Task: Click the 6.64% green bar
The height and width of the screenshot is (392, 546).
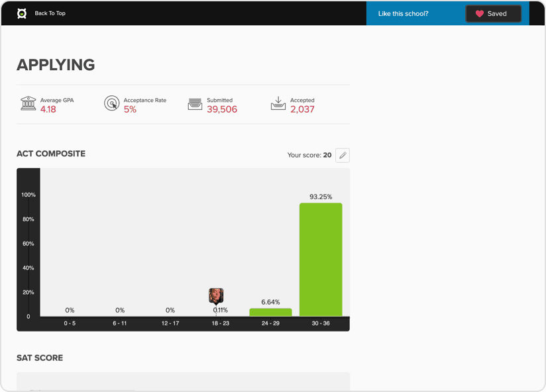Action: 270,312
